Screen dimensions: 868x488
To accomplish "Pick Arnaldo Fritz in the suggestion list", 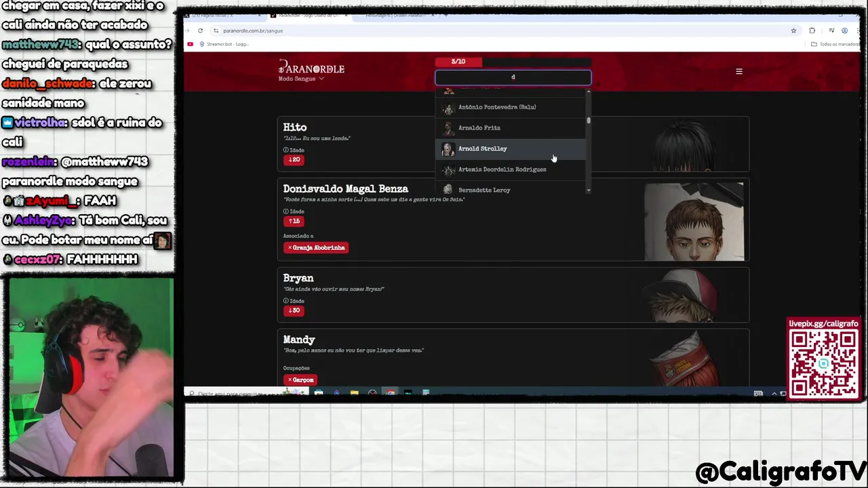I will click(512, 127).
